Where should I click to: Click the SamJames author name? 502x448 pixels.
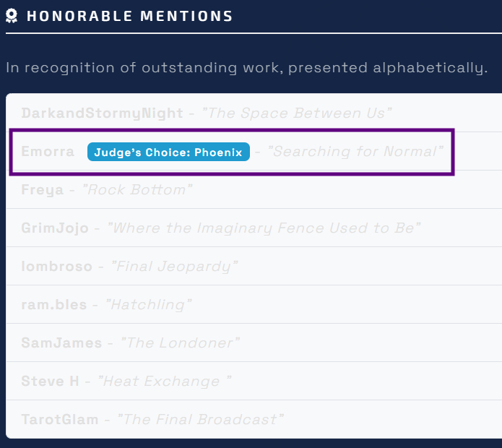[61, 343]
